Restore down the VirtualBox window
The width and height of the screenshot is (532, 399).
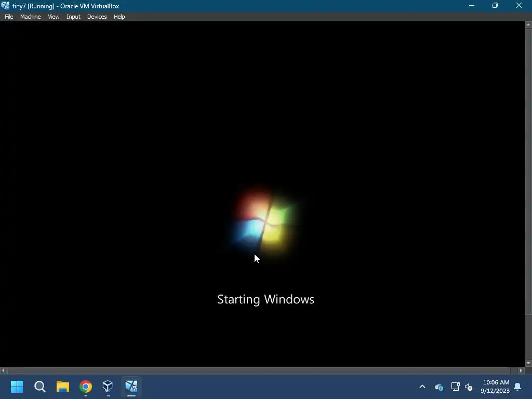point(495,5)
